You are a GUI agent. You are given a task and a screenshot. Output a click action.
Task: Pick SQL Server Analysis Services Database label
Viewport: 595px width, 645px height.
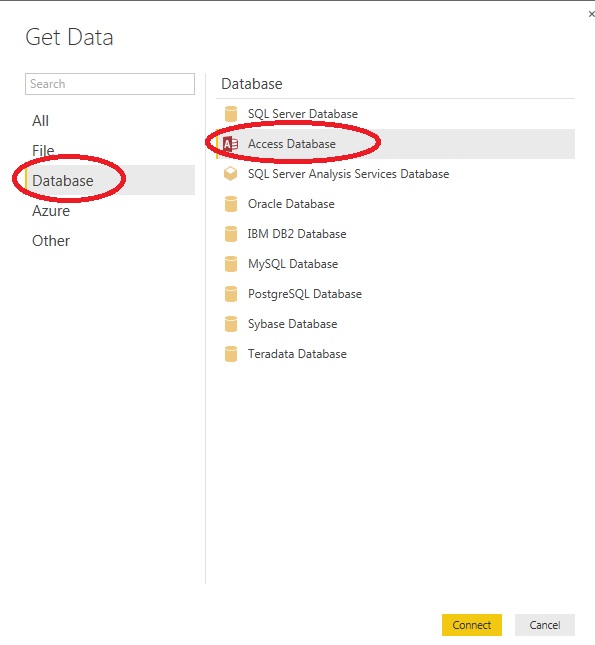(349, 174)
